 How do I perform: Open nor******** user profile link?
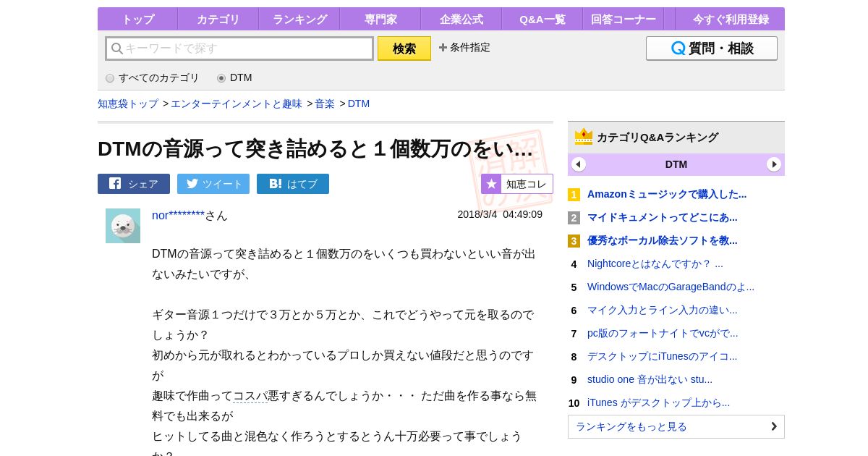point(179,216)
